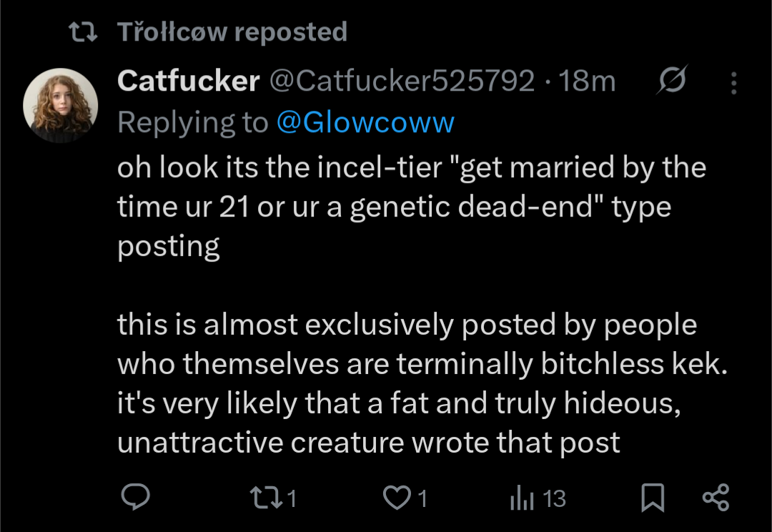Click the author's curly-haired profile picture
The height and width of the screenshot is (532, 772).
pyautogui.click(x=61, y=105)
